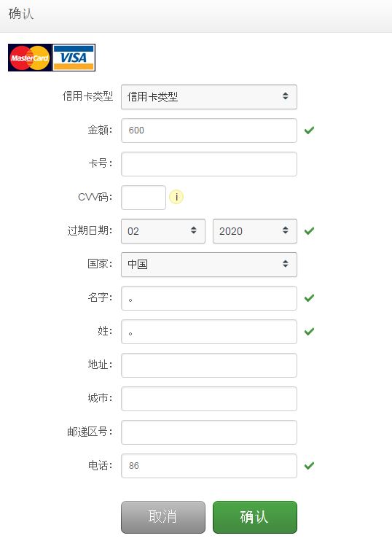The width and height of the screenshot is (392, 549).
Task: Click green checkmark next to 名字 field
Action: click(309, 298)
